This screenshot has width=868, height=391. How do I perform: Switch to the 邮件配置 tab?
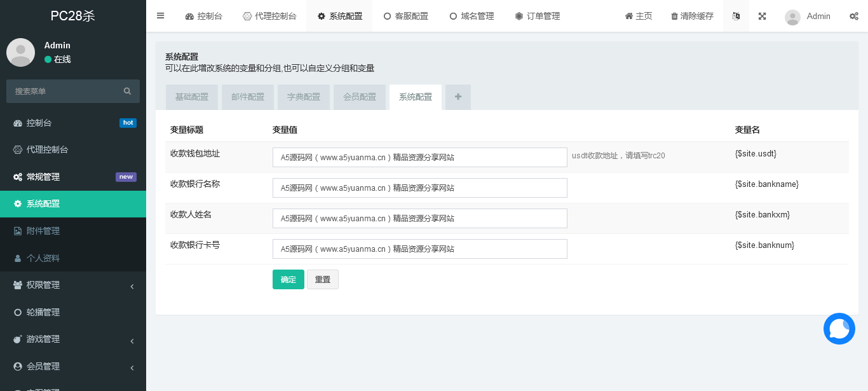click(x=248, y=97)
